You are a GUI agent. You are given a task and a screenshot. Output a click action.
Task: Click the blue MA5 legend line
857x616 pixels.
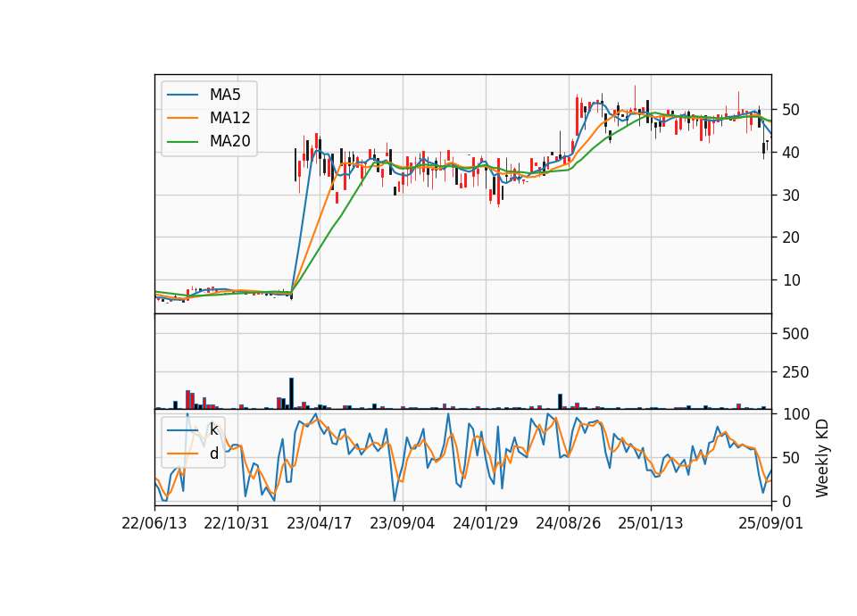(182, 95)
